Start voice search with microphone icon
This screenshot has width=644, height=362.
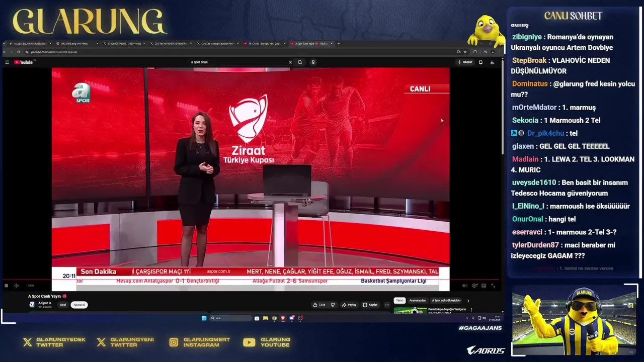coord(313,62)
